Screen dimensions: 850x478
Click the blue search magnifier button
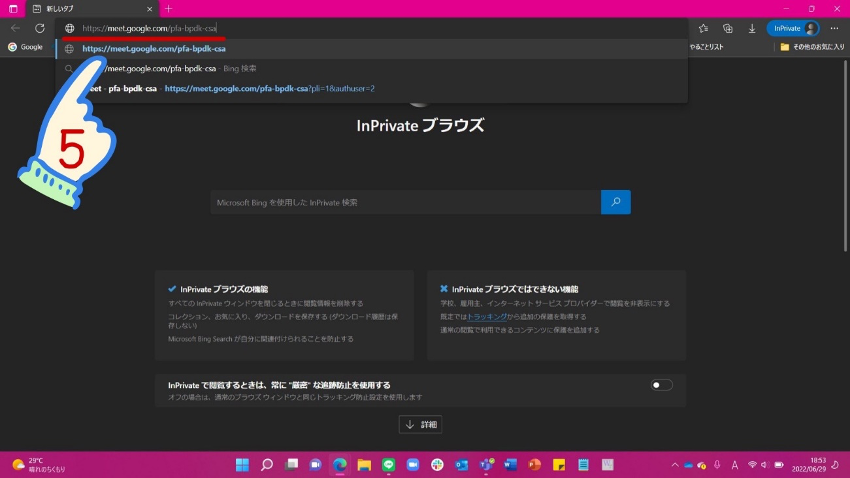[616, 202]
